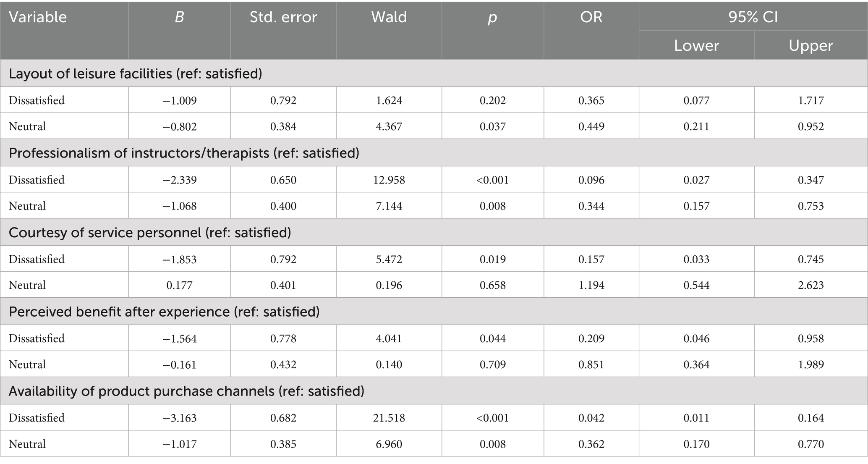Click Professionalism of instructors/therapists section row

(184, 153)
